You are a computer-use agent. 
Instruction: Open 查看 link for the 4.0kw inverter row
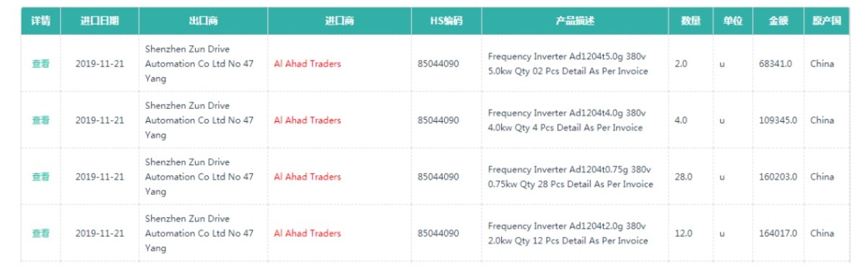point(40,121)
